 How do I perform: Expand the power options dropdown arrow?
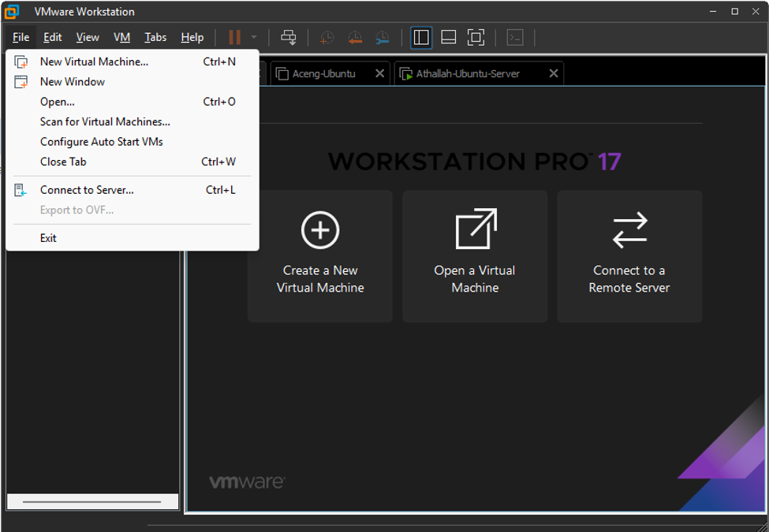pyautogui.click(x=253, y=37)
